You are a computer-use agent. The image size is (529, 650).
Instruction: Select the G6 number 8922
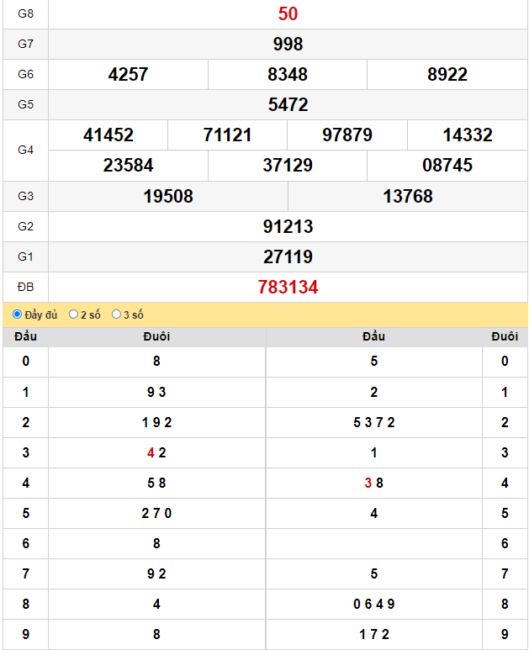(447, 75)
